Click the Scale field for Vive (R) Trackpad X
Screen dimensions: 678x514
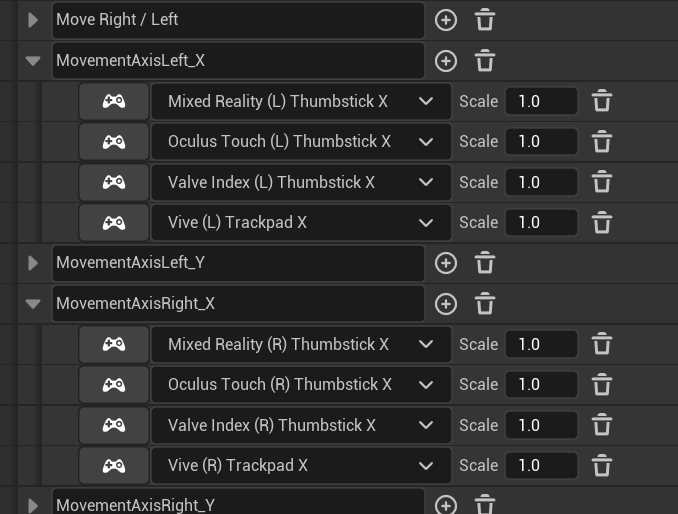[541, 466]
